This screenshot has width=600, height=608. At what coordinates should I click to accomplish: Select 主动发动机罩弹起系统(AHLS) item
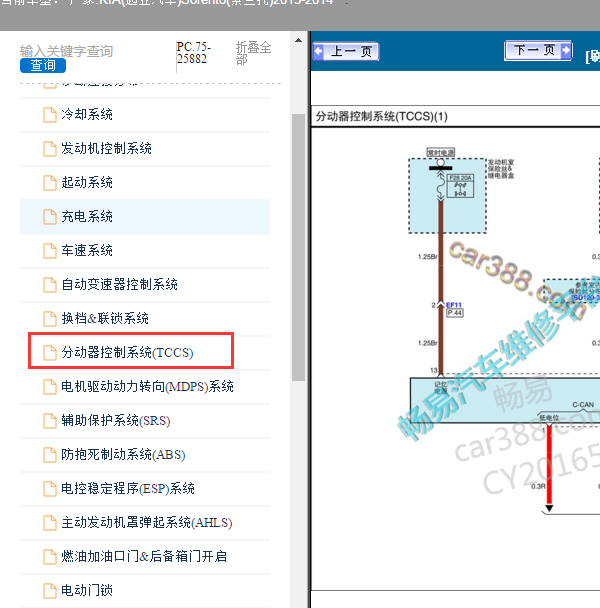[147, 523]
